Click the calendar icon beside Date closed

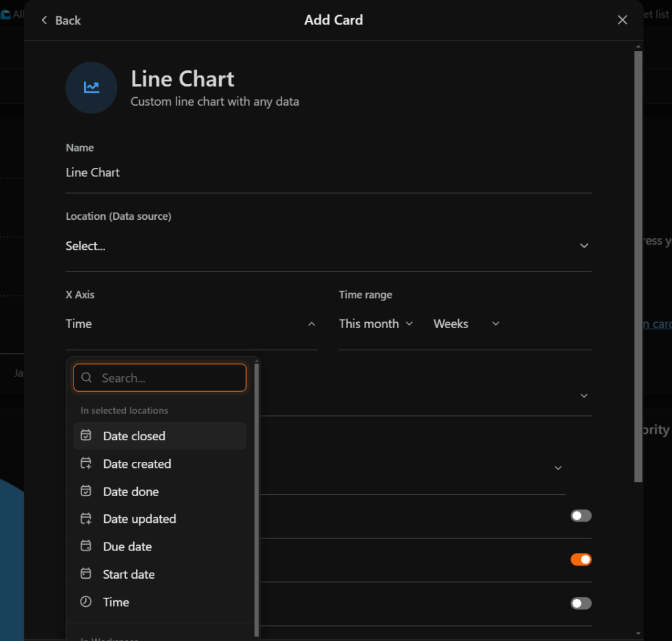[85, 436]
